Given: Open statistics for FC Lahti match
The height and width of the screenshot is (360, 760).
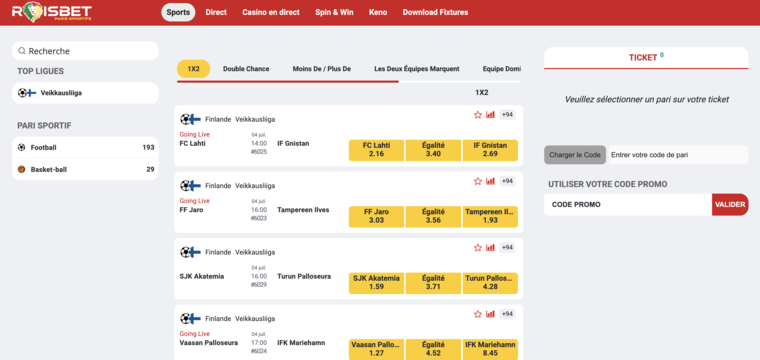Looking at the screenshot, I should 491,115.
